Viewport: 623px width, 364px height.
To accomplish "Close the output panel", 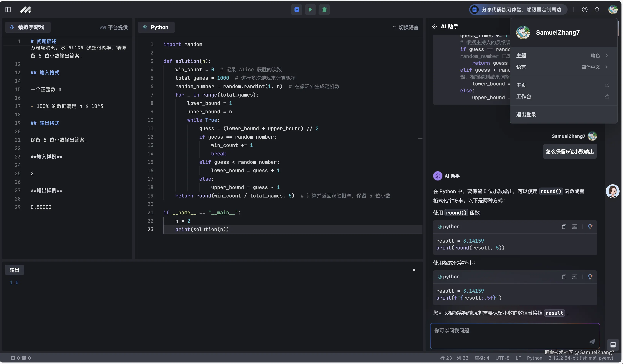I will coord(414,270).
